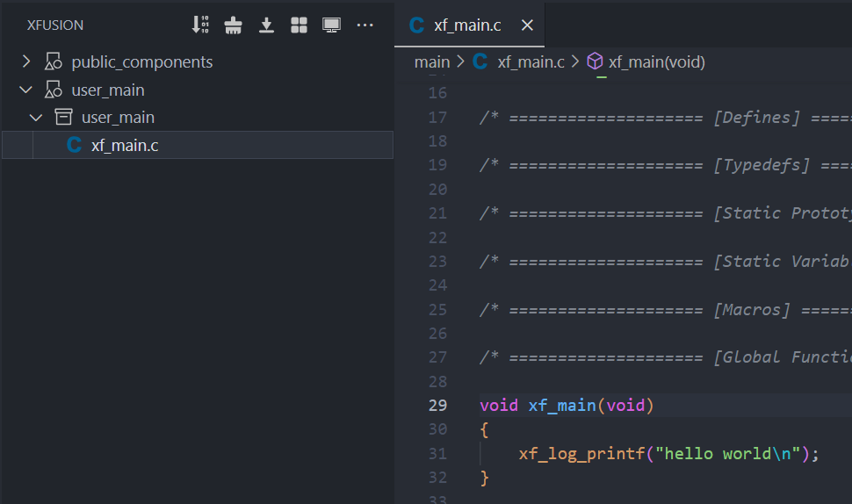This screenshot has height=504, width=852.
Task: Click line number 29 in the gutter
Action: pyautogui.click(x=438, y=405)
